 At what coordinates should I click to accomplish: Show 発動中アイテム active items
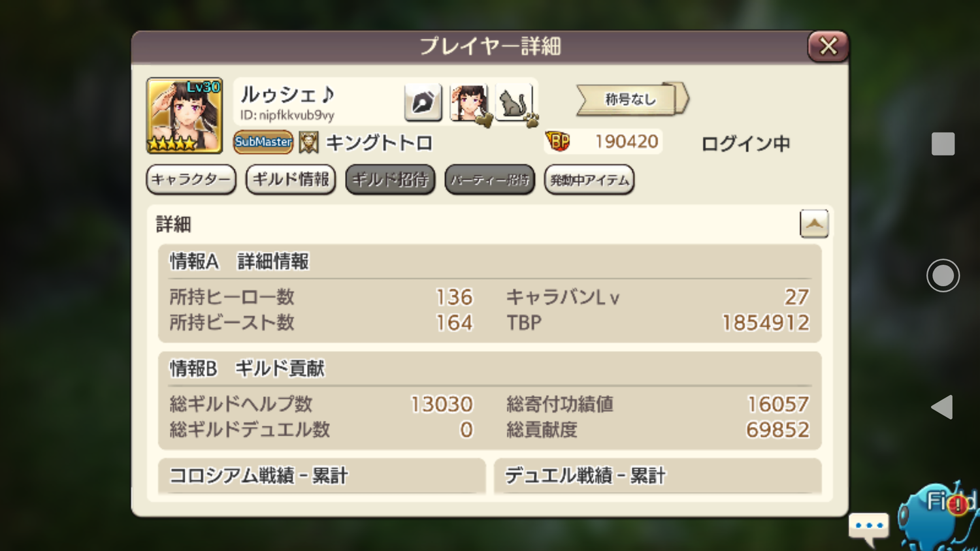pyautogui.click(x=589, y=180)
